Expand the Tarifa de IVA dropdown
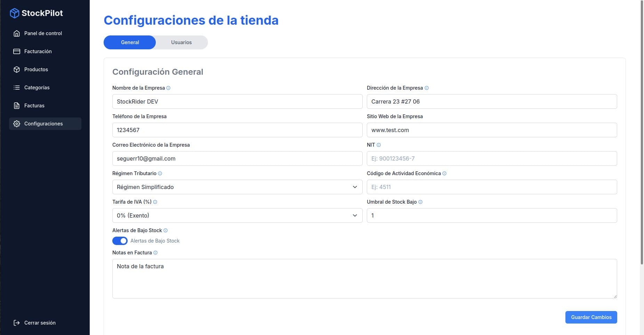The width and height of the screenshot is (644, 335). point(238,215)
